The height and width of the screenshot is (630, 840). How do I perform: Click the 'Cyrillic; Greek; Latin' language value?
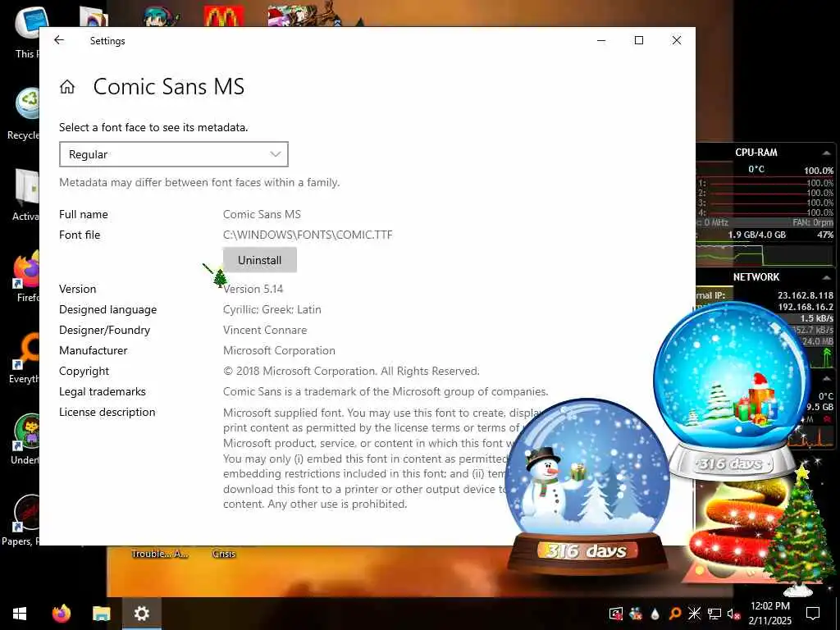click(272, 309)
